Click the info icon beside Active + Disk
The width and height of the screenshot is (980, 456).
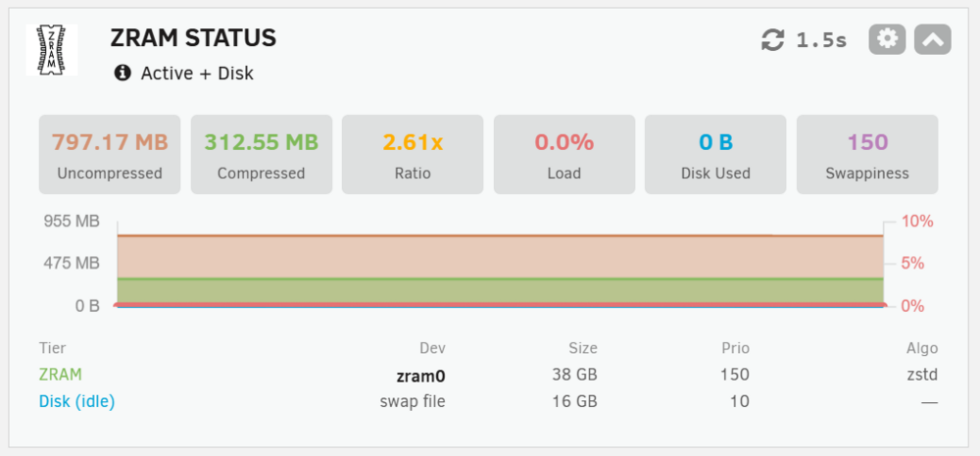[x=122, y=74]
